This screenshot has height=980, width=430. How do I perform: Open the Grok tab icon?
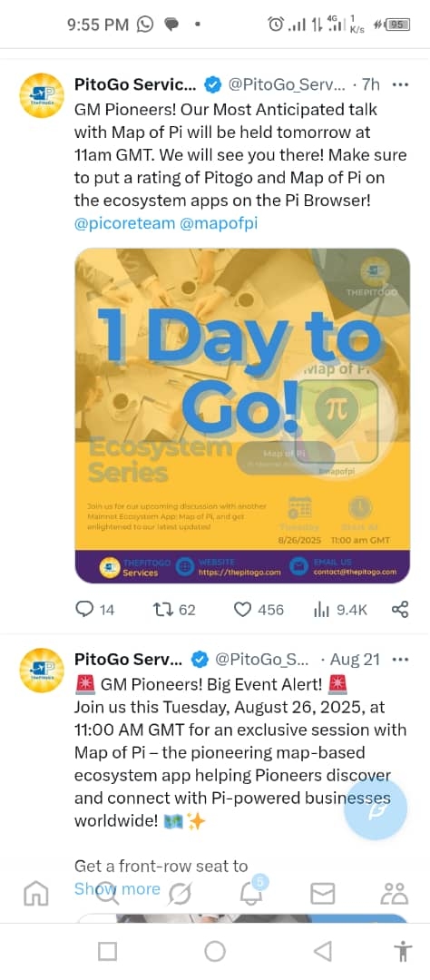pos(179,894)
